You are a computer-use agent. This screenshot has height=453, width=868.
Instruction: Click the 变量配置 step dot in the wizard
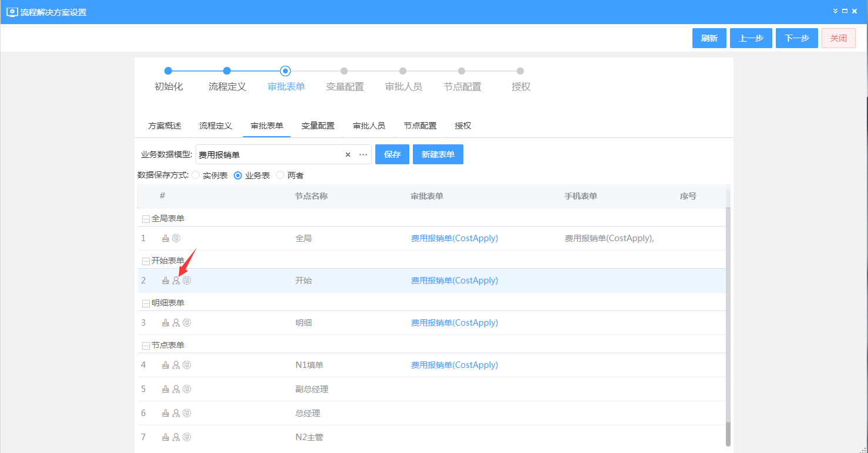click(x=344, y=71)
